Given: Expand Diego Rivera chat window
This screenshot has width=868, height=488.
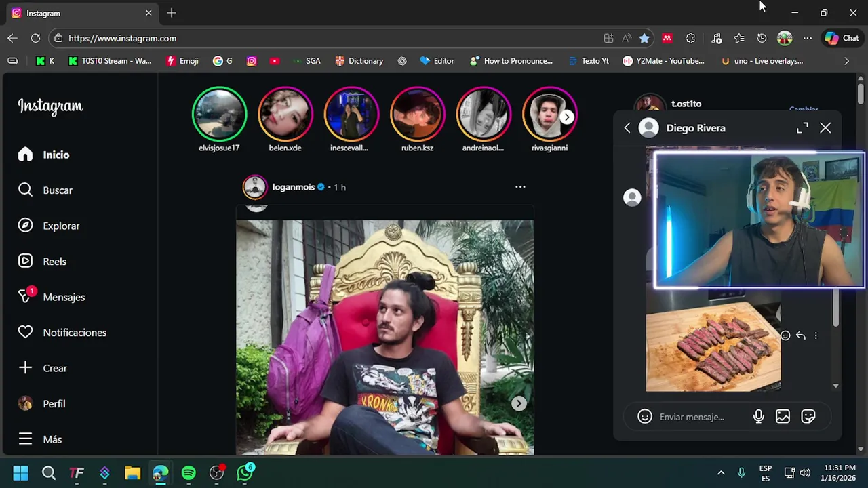Looking at the screenshot, I should pos(802,128).
